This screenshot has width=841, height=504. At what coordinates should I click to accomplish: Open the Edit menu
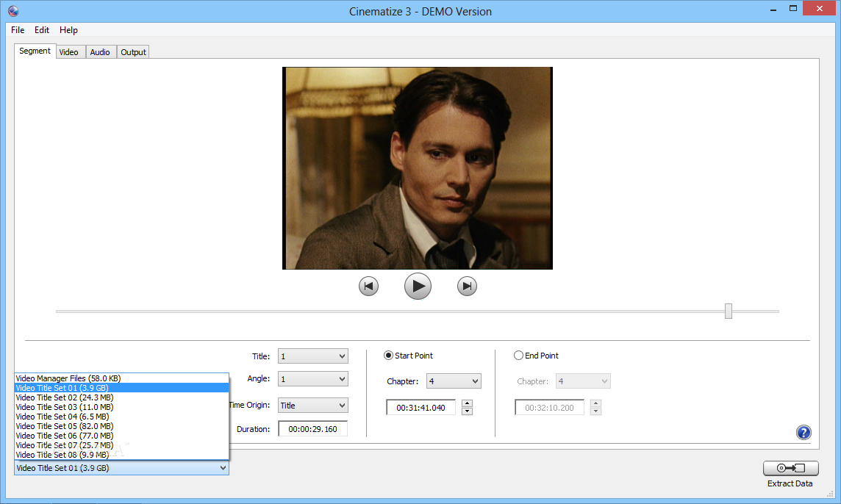coord(42,30)
